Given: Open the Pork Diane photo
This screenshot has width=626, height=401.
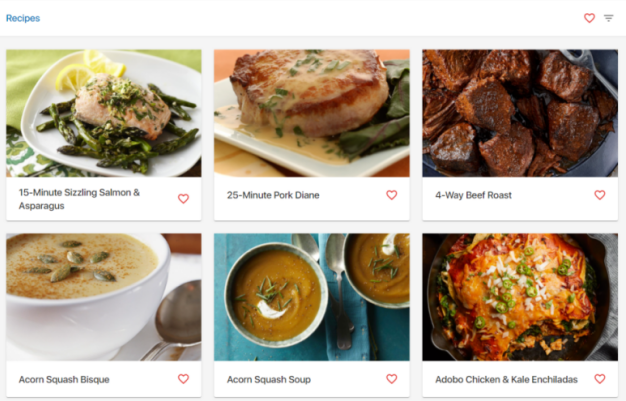Looking at the screenshot, I should click(312, 113).
